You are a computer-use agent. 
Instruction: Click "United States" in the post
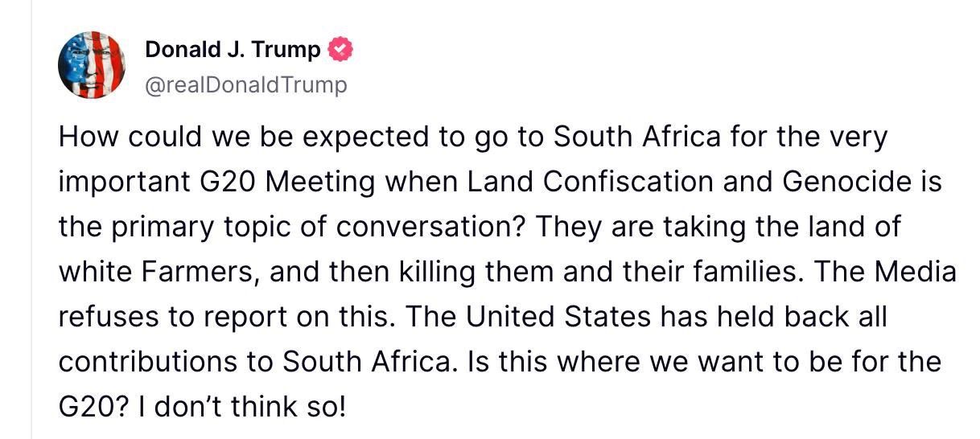pyautogui.click(x=559, y=318)
